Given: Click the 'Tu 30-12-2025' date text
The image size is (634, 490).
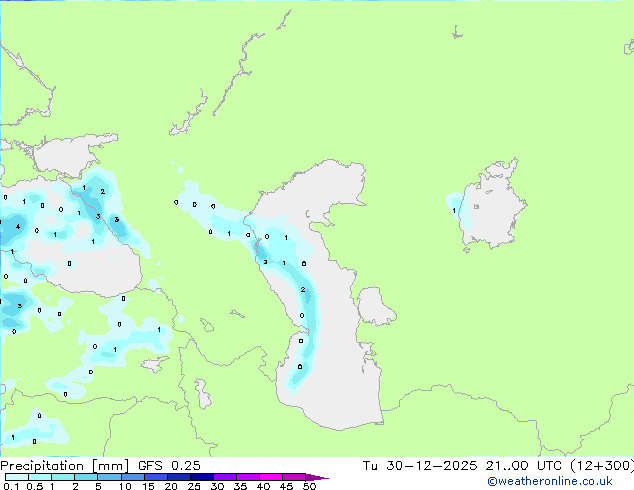Looking at the screenshot, I should coord(420,466).
